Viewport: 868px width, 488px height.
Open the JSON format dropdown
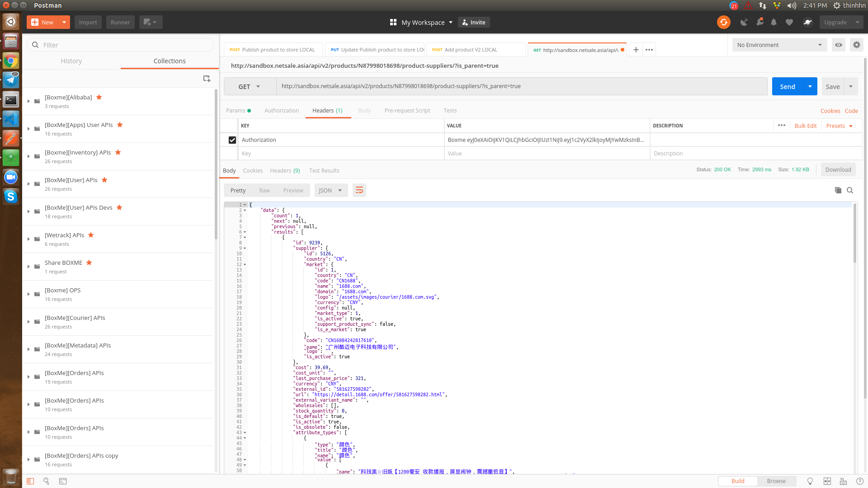tap(331, 190)
